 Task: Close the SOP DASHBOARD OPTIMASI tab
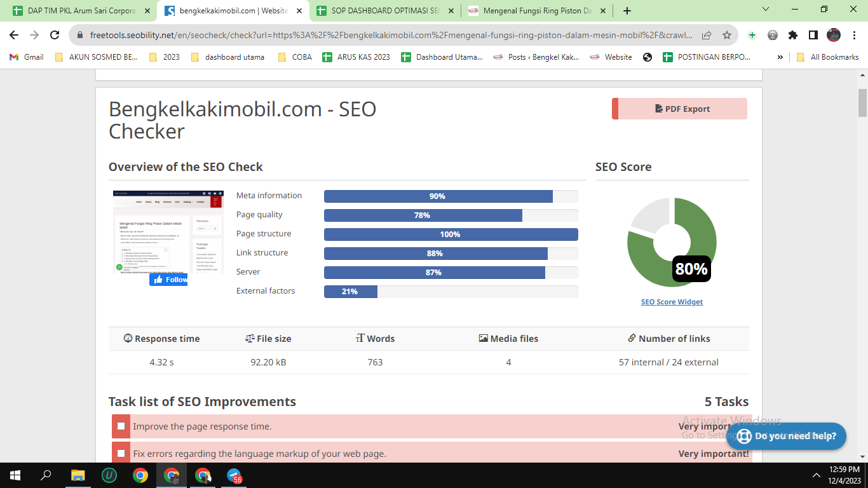pyautogui.click(x=451, y=11)
